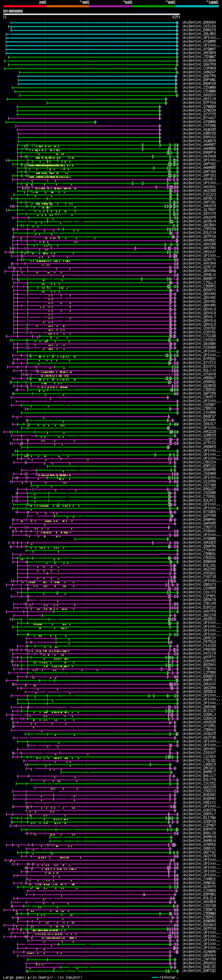Screen dimensions: 222x980
Task: Click the UniRef100_B7FYK4 label
Action: pos(199,103)
